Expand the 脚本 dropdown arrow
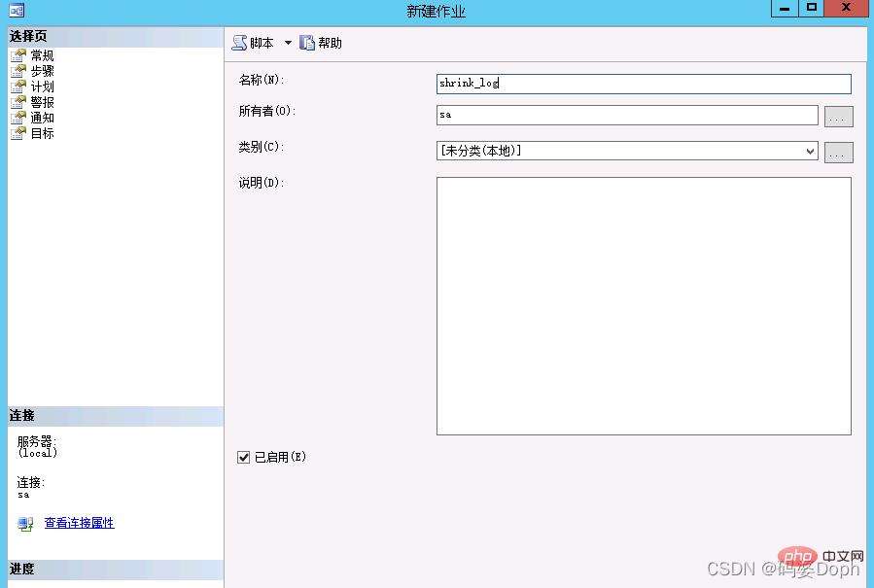874x588 pixels. [288, 43]
